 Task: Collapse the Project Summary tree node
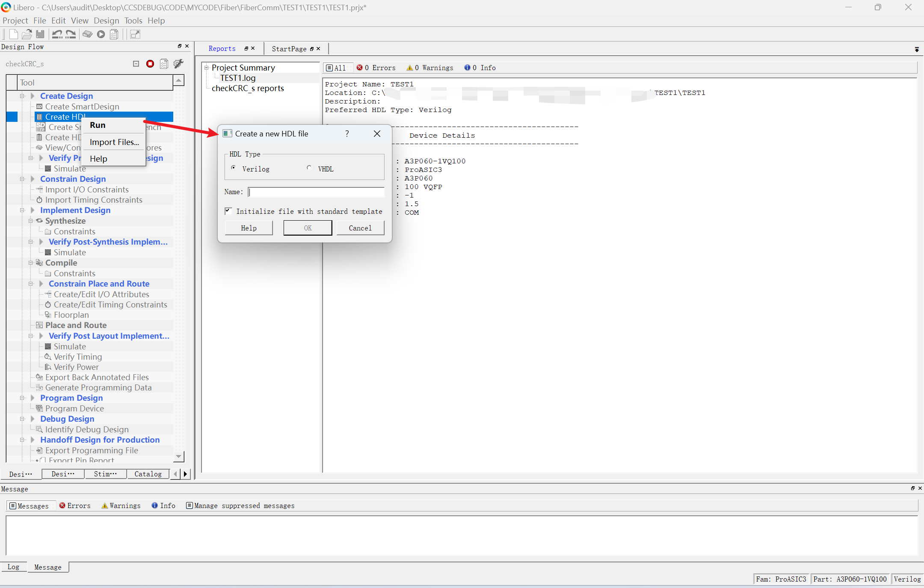(206, 68)
